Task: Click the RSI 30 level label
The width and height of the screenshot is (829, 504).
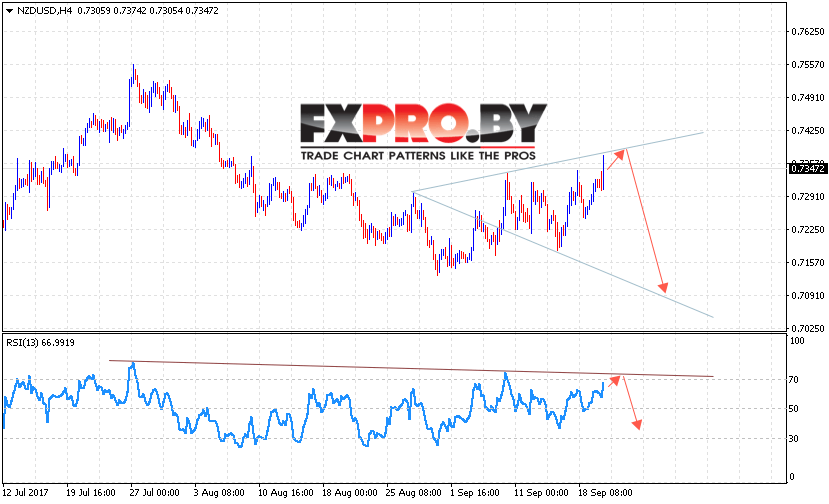Action: coord(794,439)
